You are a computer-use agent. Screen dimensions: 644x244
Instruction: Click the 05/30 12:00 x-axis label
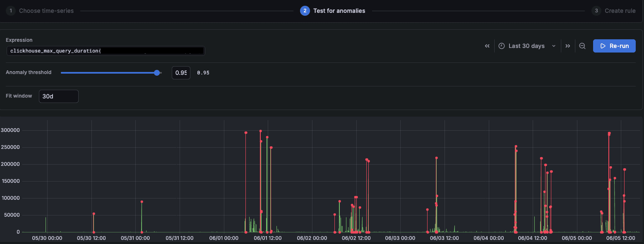(x=91, y=238)
